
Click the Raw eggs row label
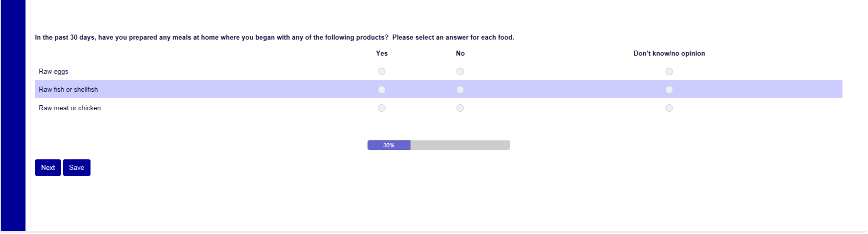pyautogui.click(x=53, y=72)
